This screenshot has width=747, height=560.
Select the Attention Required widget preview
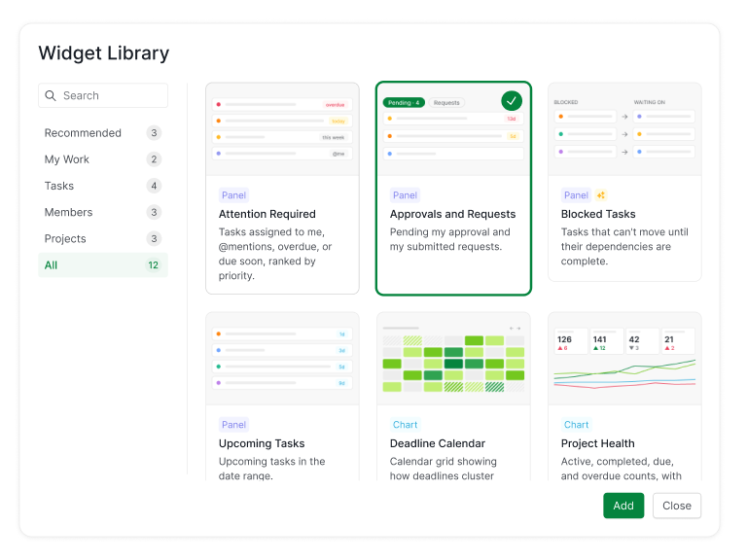coord(282,129)
